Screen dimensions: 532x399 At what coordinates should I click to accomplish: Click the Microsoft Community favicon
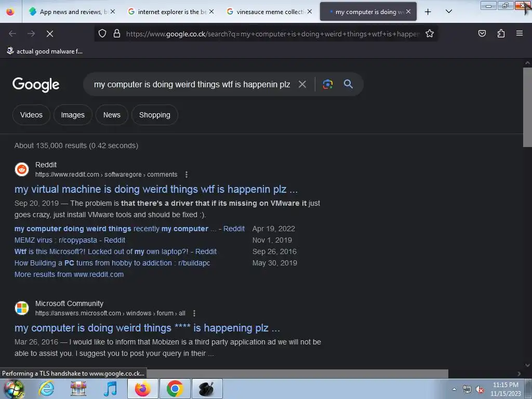22,308
